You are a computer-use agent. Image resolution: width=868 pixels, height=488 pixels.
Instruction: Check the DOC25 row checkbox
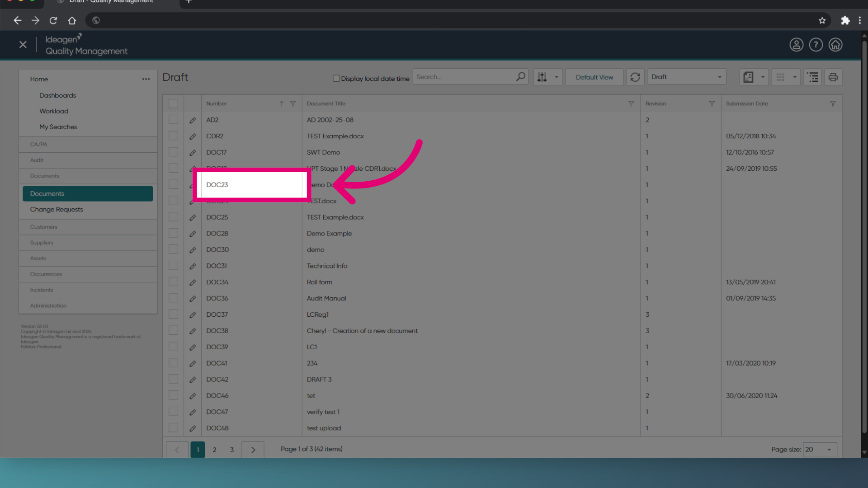coord(173,217)
